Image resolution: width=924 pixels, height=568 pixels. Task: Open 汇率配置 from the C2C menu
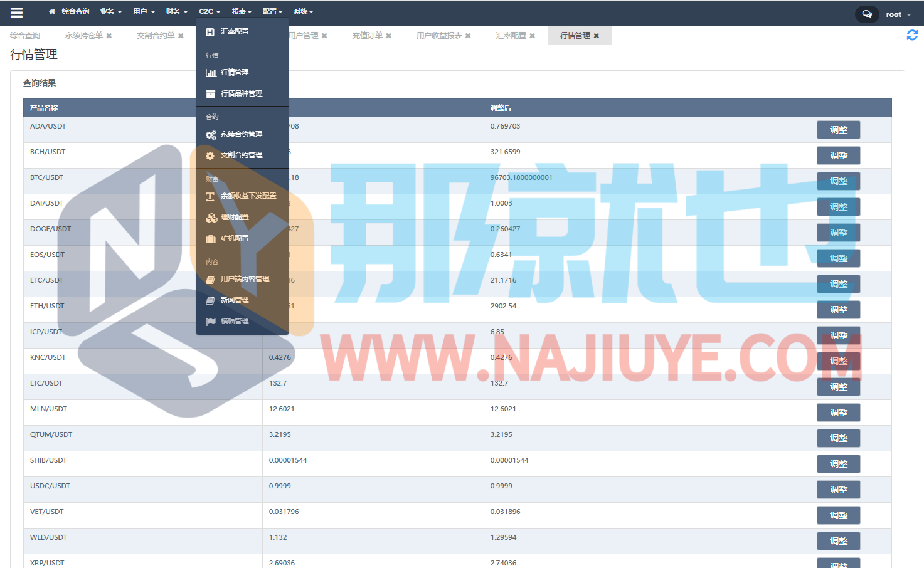(235, 31)
